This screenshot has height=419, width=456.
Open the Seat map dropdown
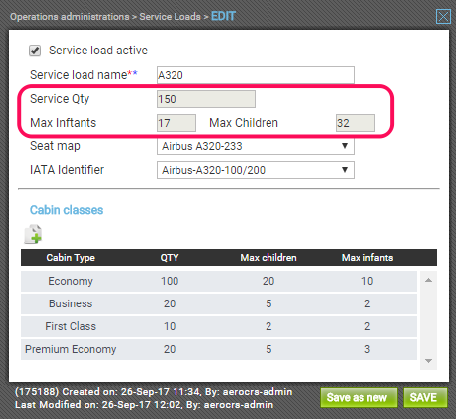(x=256, y=146)
